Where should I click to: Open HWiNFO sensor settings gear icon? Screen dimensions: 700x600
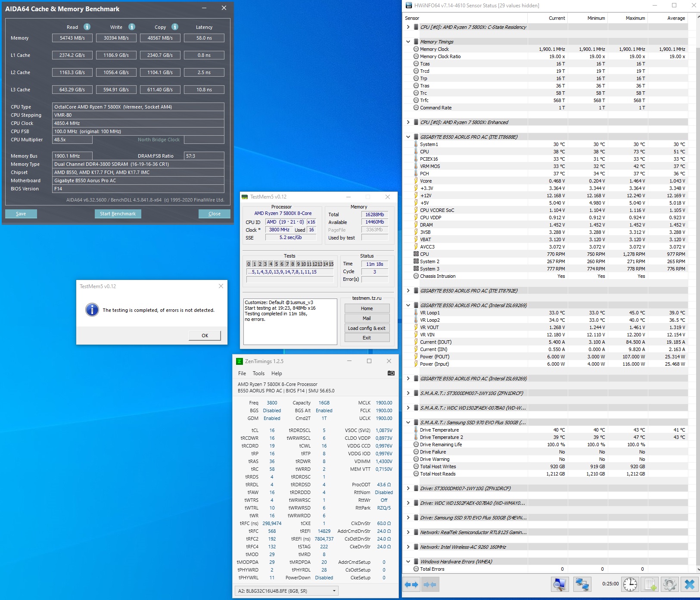tap(670, 584)
